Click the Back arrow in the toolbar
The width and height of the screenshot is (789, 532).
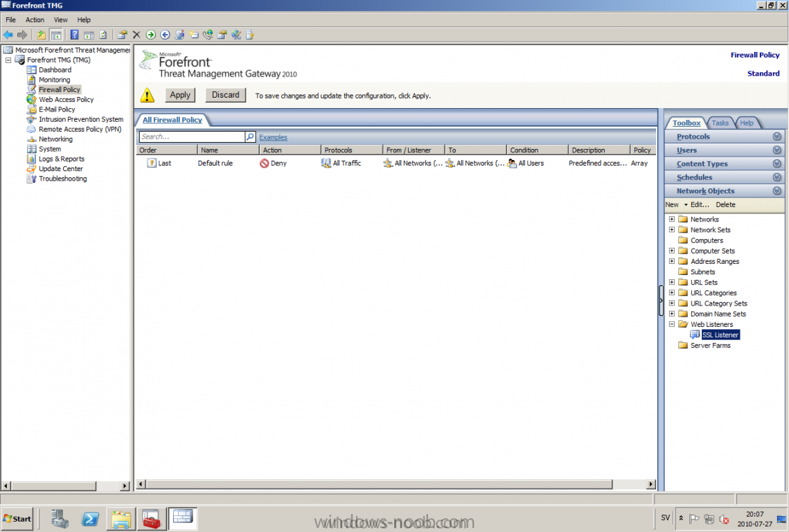pyautogui.click(x=8, y=35)
